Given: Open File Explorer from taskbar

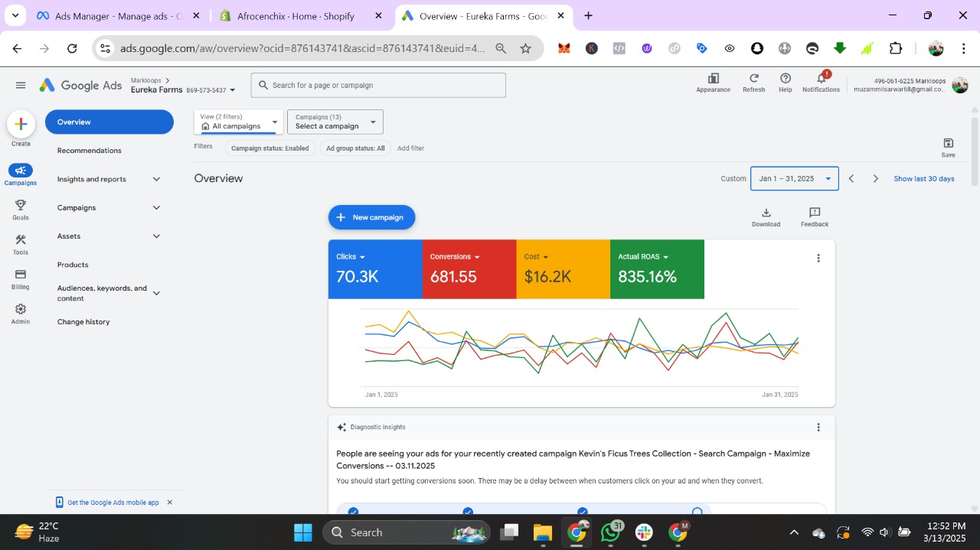Looking at the screenshot, I should coord(542,532).
